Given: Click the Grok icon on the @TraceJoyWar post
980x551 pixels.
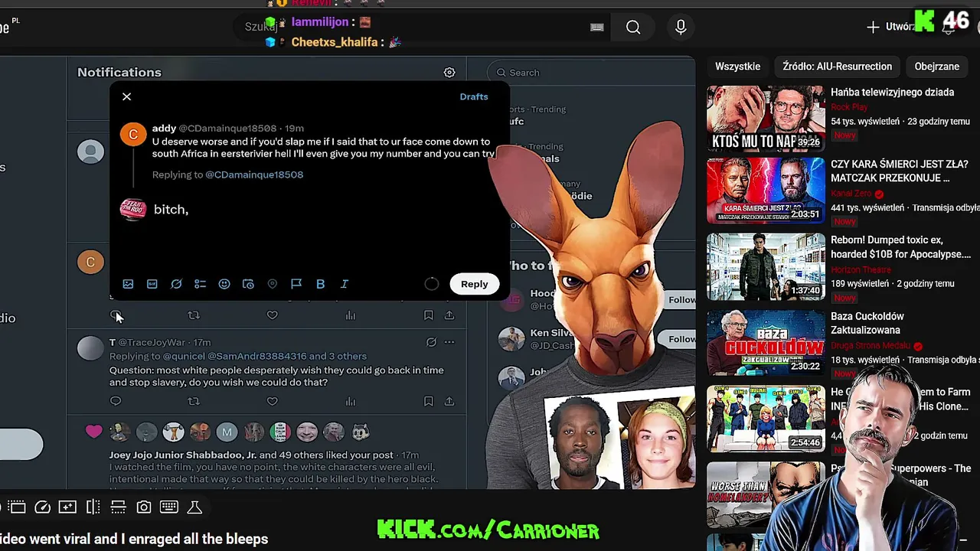Looking at the screenshot, I should click(x=431, y=342).
